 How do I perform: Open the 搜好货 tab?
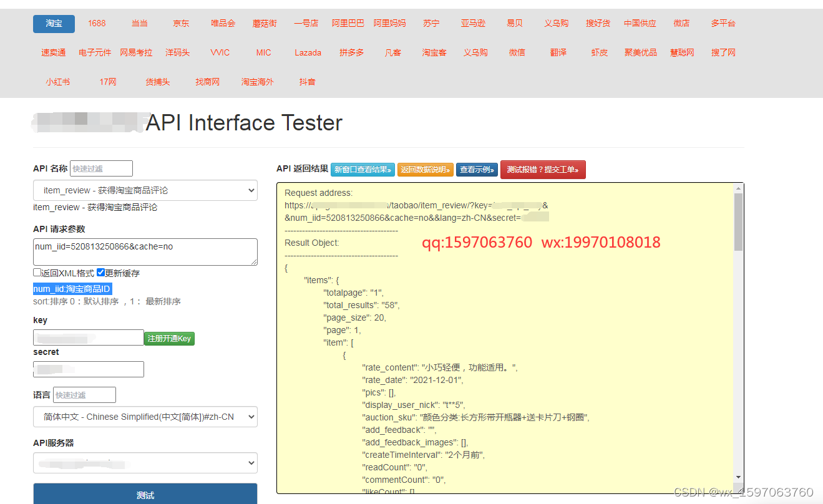[598, 24]
